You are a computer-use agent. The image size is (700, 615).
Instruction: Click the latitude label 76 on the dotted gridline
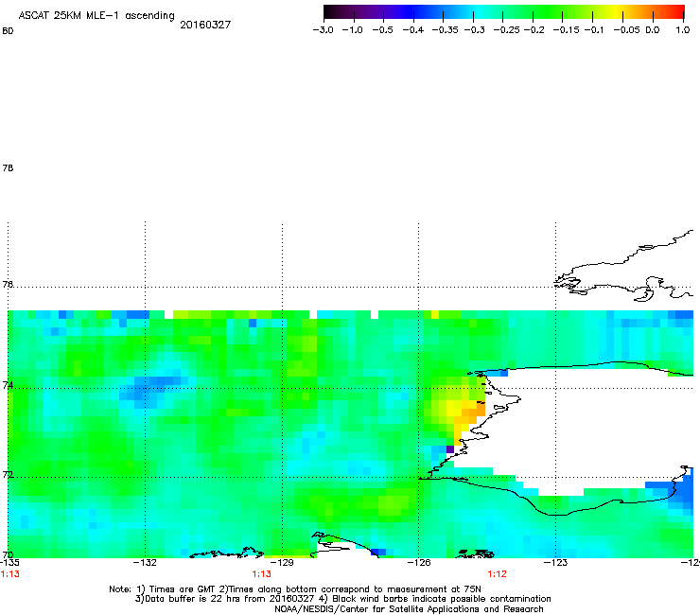coord(8,285)
